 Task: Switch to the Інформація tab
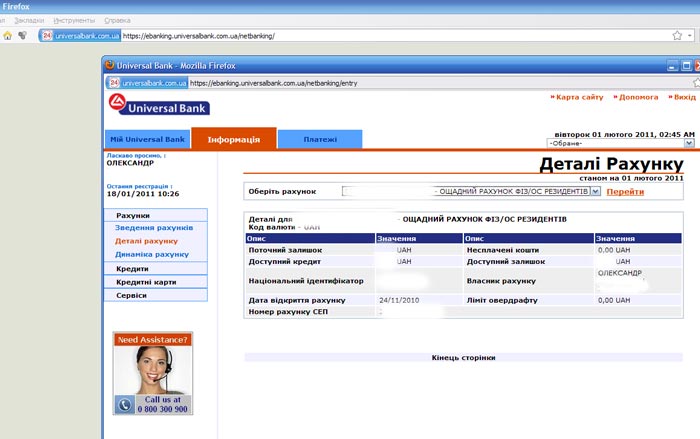point(233,139)
